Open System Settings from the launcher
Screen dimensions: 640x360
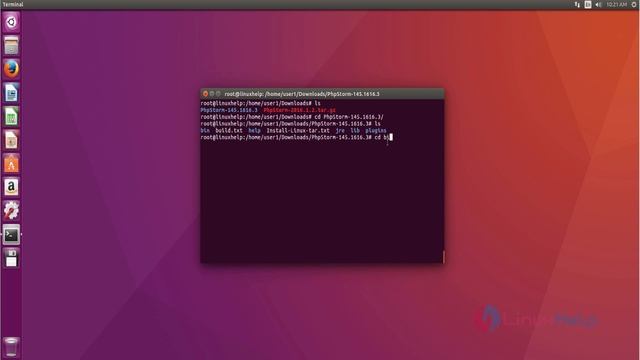pos(11,211)
